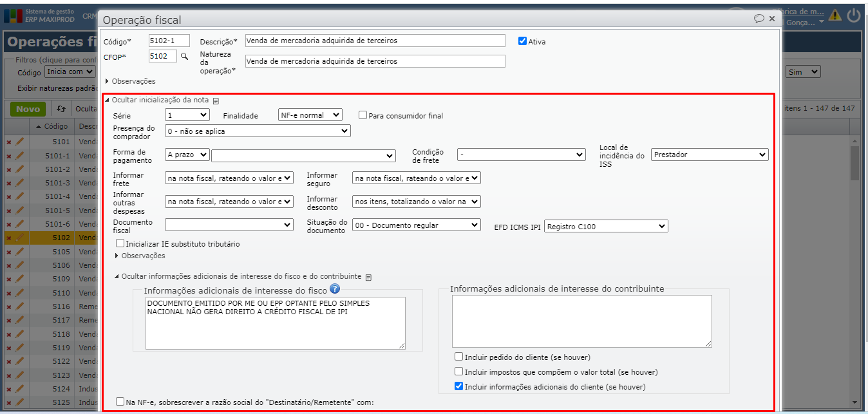Click the delete X for row 5101-4

(x=9, y=197)
